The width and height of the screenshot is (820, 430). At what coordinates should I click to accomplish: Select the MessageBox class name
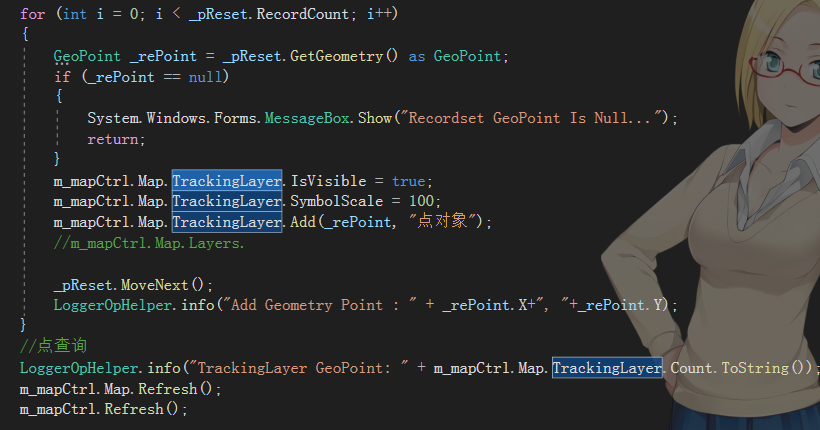[x=307, y=118]
